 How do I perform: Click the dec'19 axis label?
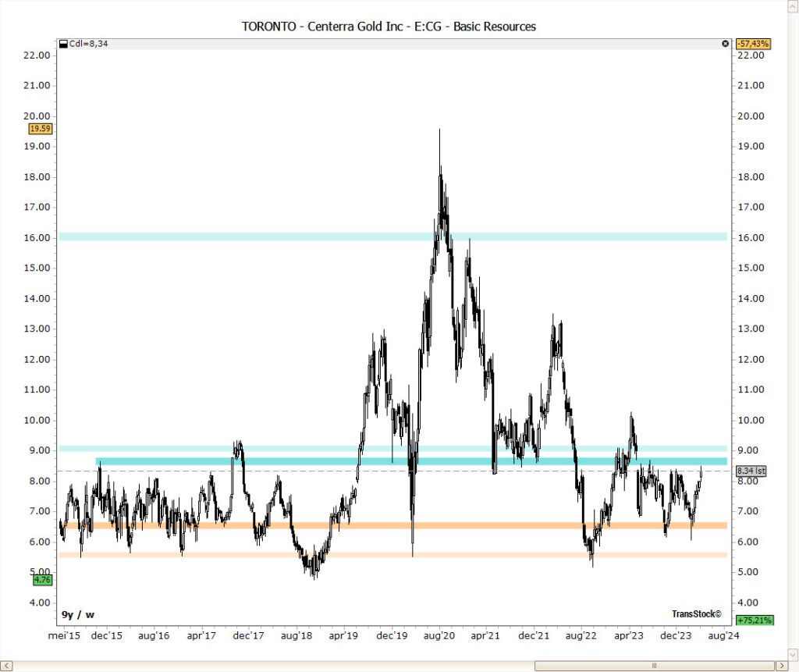pos(391,635)
